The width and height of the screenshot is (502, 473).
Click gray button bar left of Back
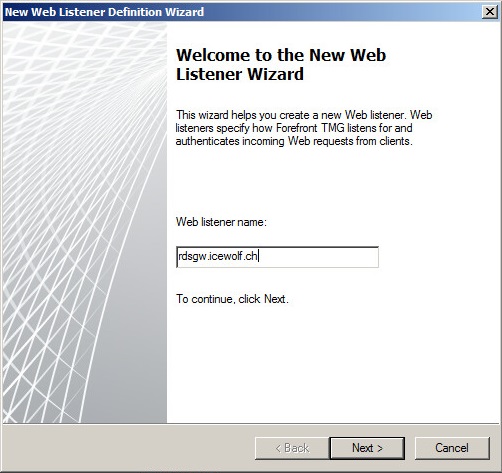pos(128,448)
